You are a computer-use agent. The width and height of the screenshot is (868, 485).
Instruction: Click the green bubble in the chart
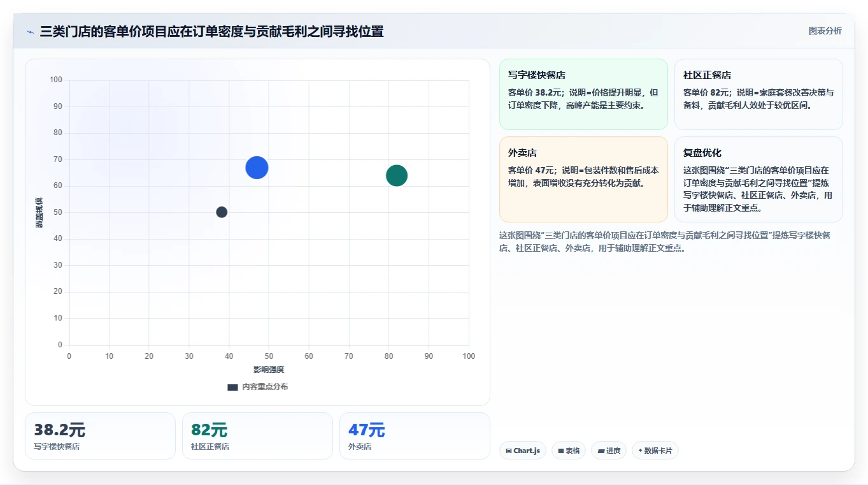397,175
